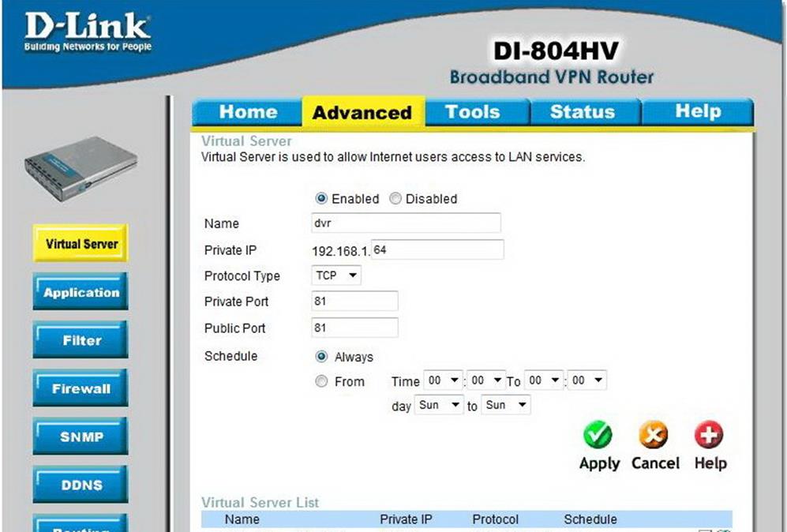The height and width of the screenshot is (532, 787).
Task: Open the ending day Sun dropdown
Action: pyautogui.click(x=506, y=405)
